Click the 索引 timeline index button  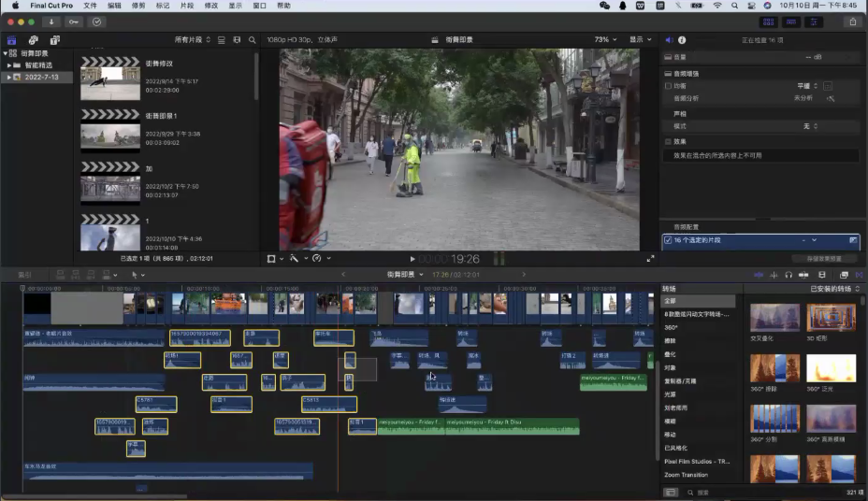pyautogui.click(x=24, y=275)
